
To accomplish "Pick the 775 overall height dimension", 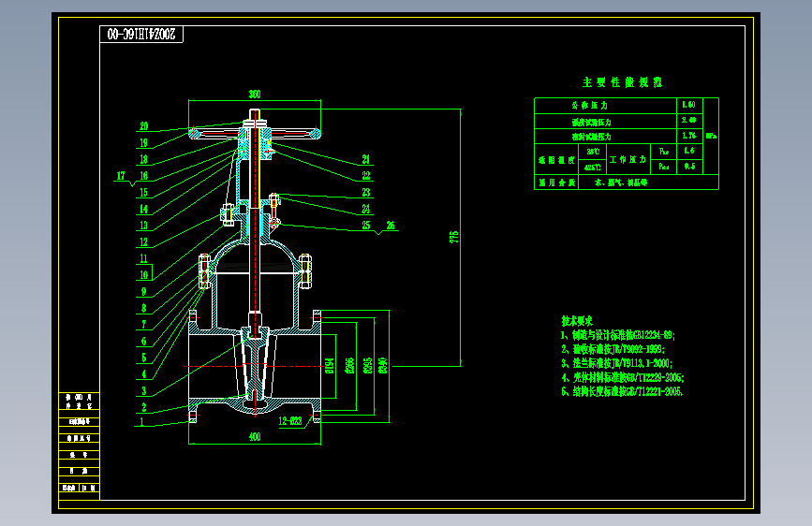I will point(454,237).
